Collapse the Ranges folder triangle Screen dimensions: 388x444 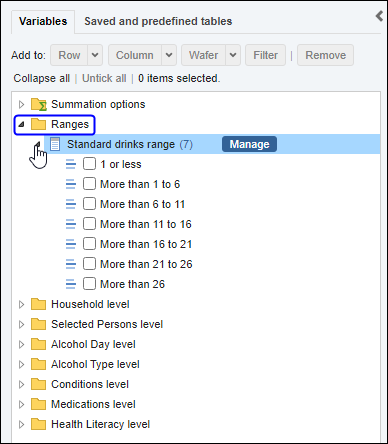[21, 124]
